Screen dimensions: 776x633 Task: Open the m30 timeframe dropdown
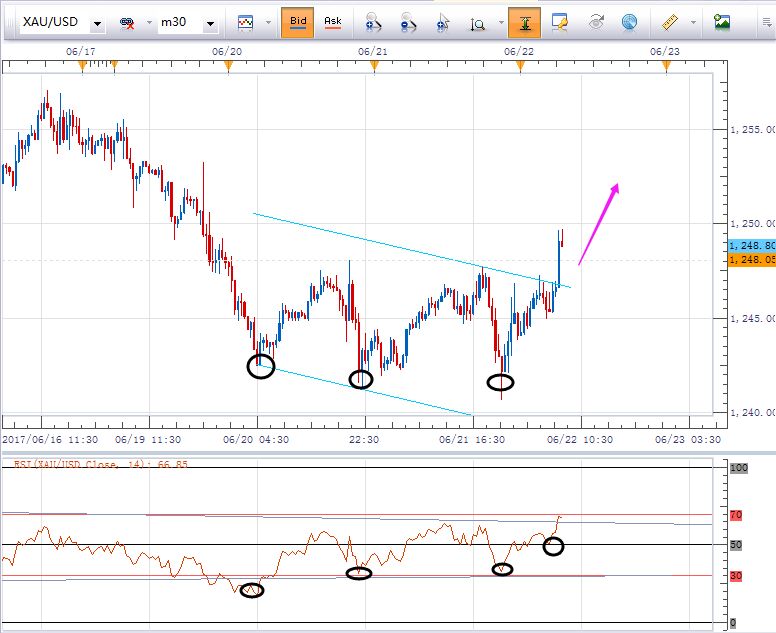(x=210, y=22)
